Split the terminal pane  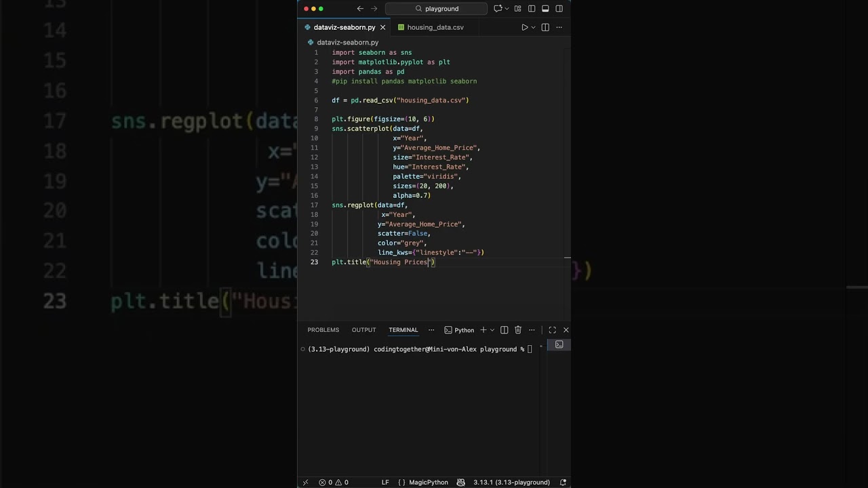coord(504,330)
